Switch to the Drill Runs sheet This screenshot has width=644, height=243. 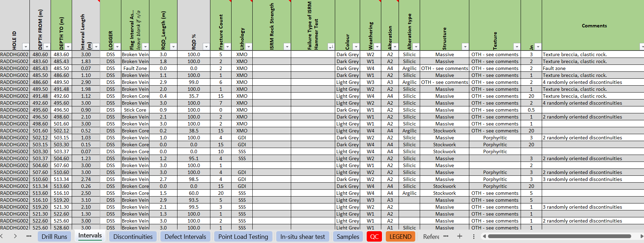[x=54, y=237]
